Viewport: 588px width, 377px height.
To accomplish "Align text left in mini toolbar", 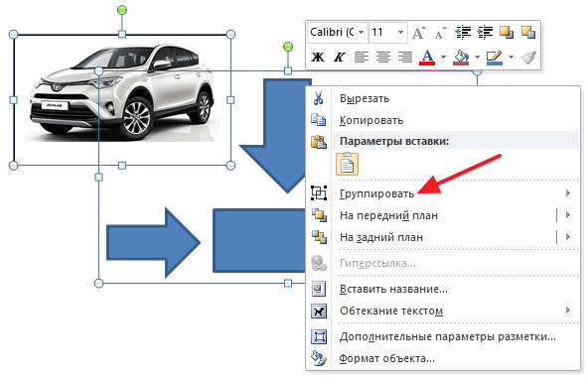I will [x=362, y=57].
